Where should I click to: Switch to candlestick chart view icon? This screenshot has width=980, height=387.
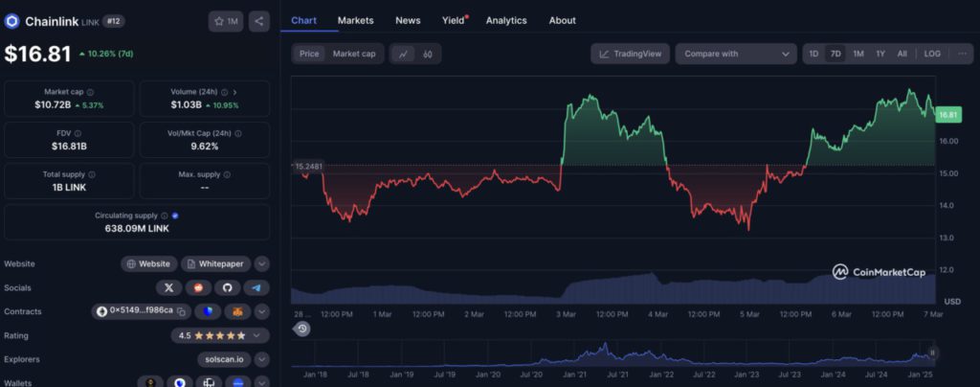click(x=428, y=54)
